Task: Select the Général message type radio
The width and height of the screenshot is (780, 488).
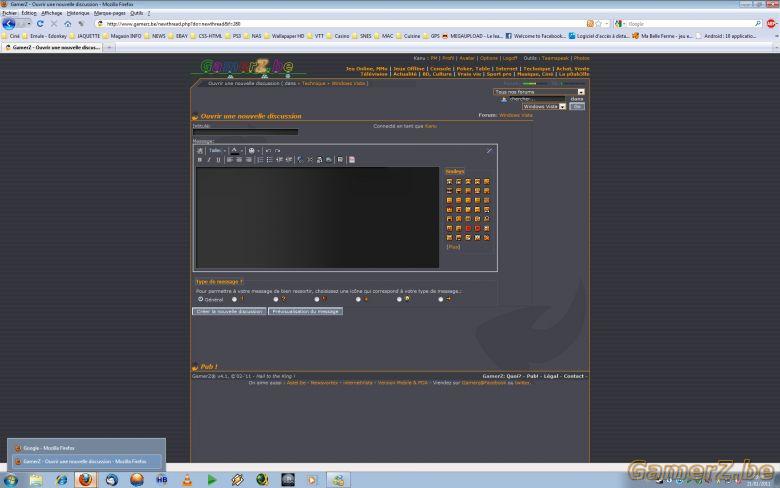Action: pos(200,299)
